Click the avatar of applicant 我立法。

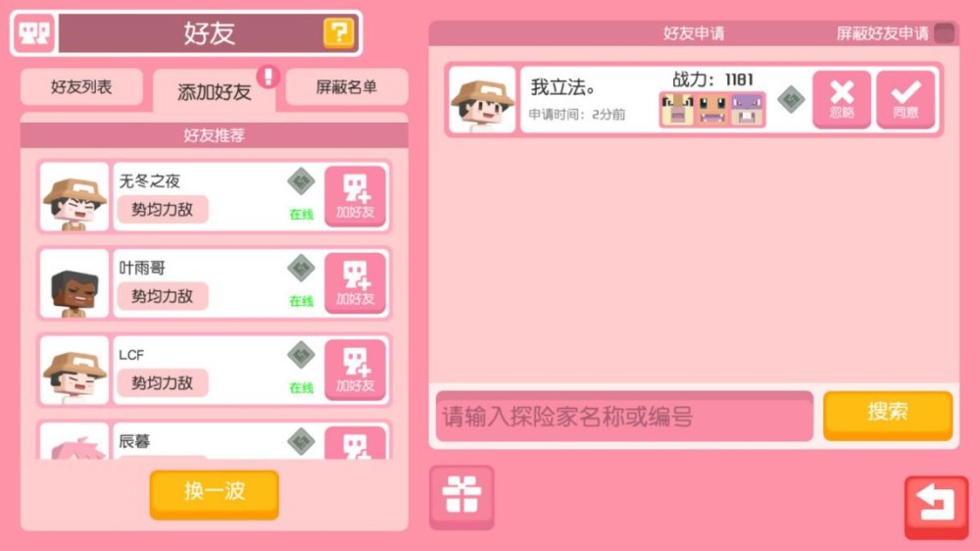click(482, 99)
